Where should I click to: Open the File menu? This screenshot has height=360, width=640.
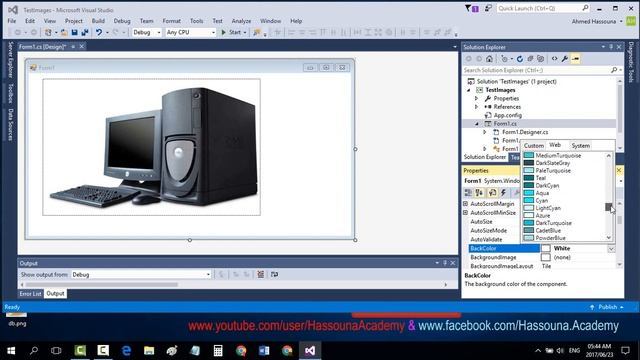(x=12, y=21)
